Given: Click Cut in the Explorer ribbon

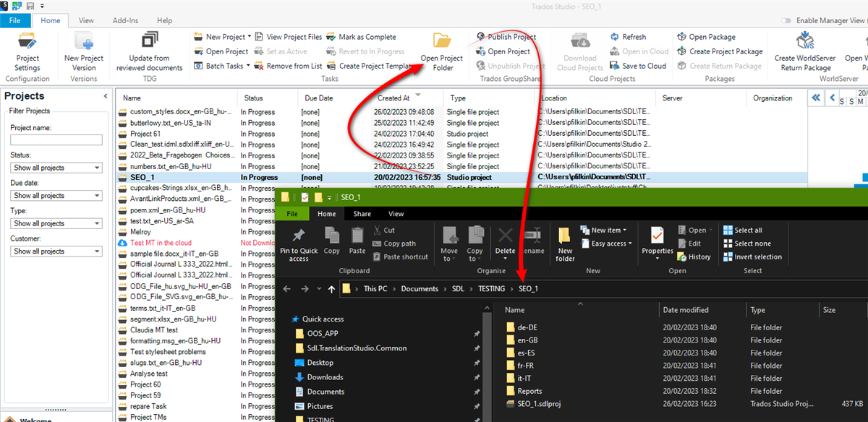Looking at the screenshot, I should click(x=383, y=231).
